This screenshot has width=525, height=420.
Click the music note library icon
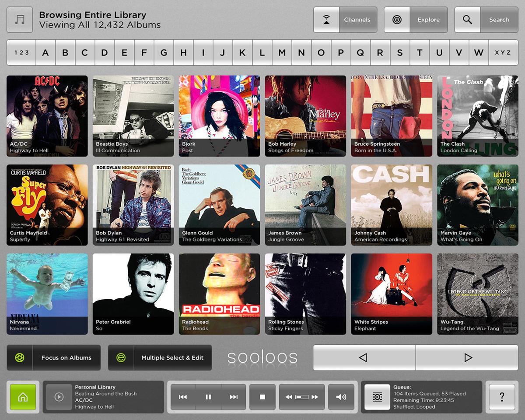point(20,20)
